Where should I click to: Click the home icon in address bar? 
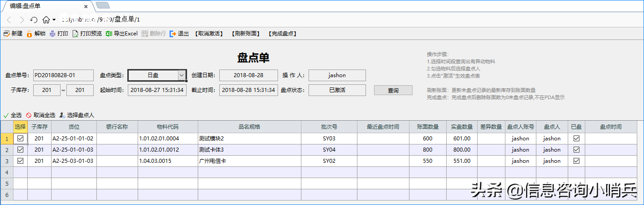(46, 20)
